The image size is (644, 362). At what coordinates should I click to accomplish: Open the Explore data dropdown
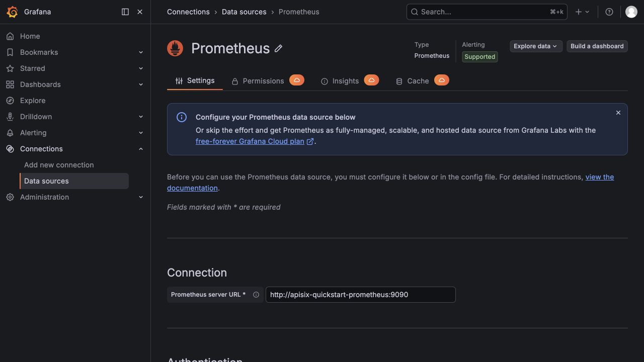[x=536, y=46]
